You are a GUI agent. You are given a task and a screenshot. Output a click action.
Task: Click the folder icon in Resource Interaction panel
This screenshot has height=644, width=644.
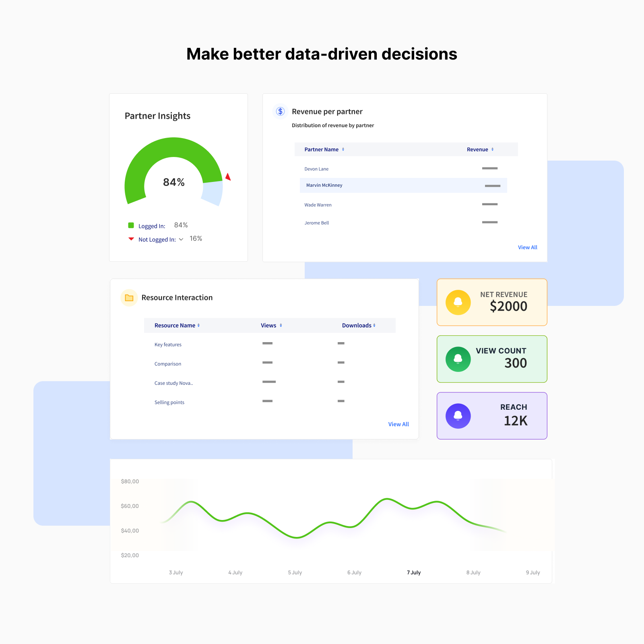(x=129, y=297)
